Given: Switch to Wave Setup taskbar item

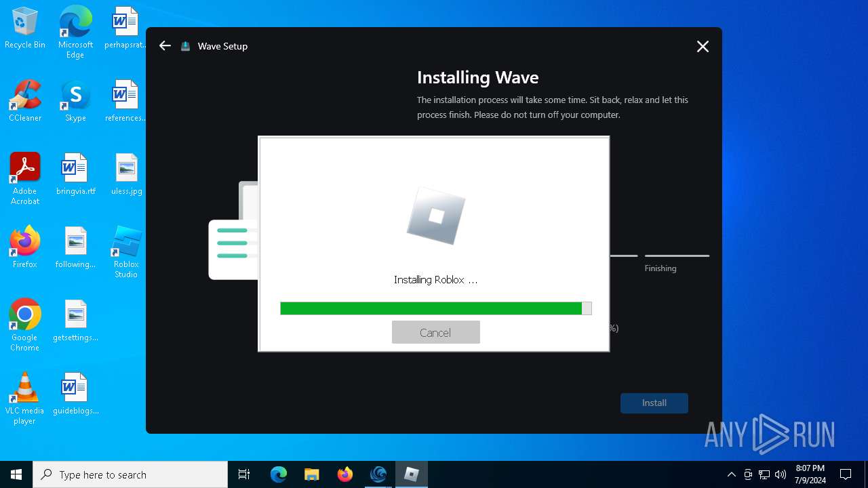Looking at the screenshot, I should point(378,474).
